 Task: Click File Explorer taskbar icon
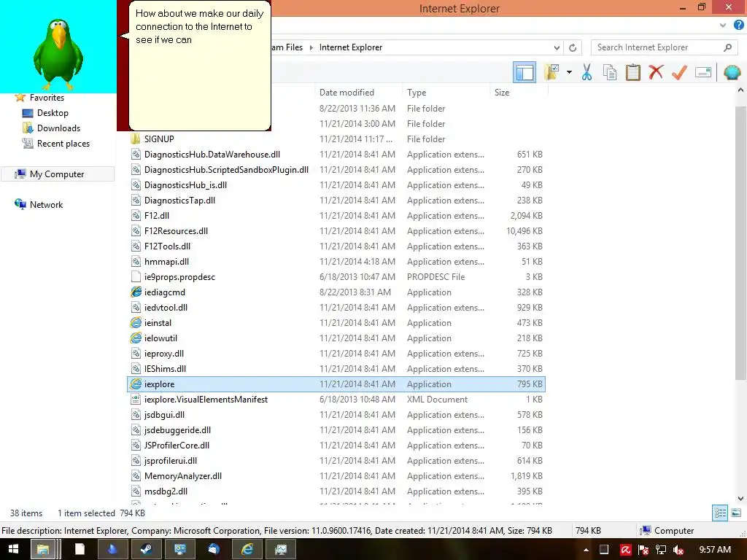coord(43,550)
